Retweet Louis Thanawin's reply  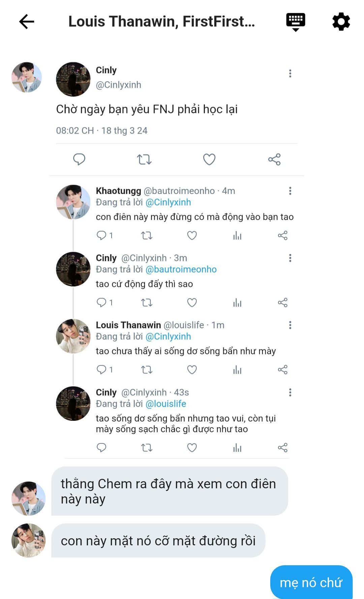(x=147, y=370)
